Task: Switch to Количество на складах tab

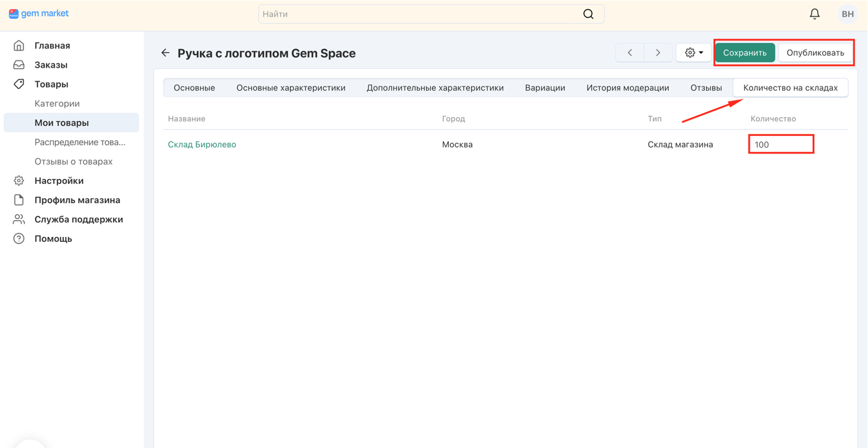Action: [790, 88]
